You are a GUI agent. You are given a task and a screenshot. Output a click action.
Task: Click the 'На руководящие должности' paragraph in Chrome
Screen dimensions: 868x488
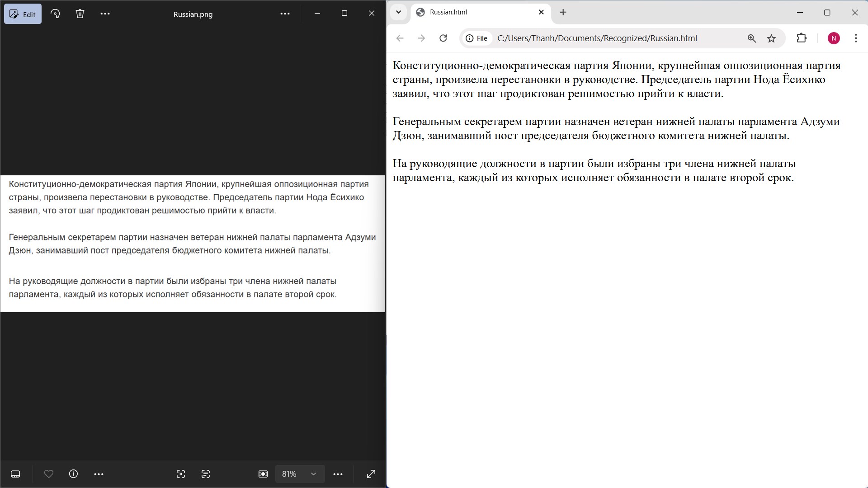coord(593,170)
